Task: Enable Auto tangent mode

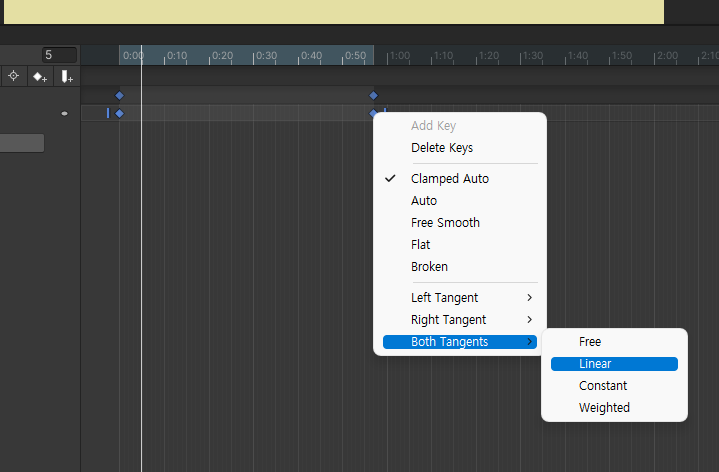Action: coord(424,201)
